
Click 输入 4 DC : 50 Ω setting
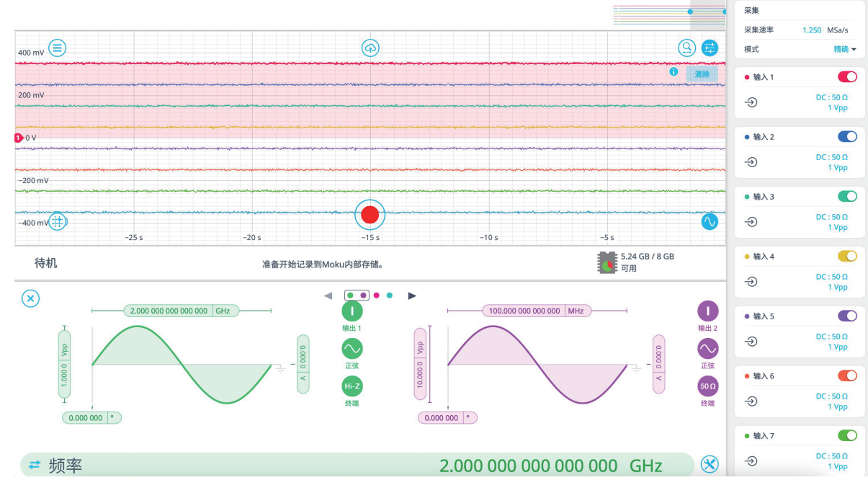coord(831,277)
